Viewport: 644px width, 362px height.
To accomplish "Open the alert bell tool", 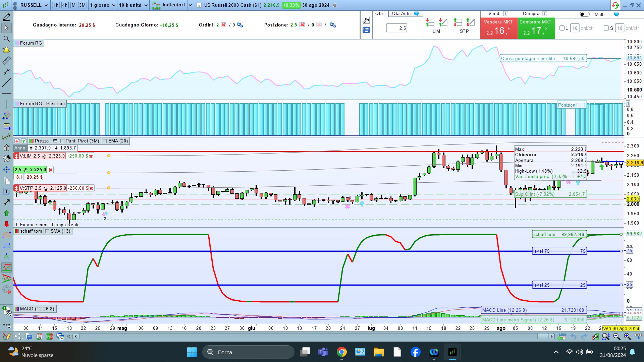I will click(6, 50).
